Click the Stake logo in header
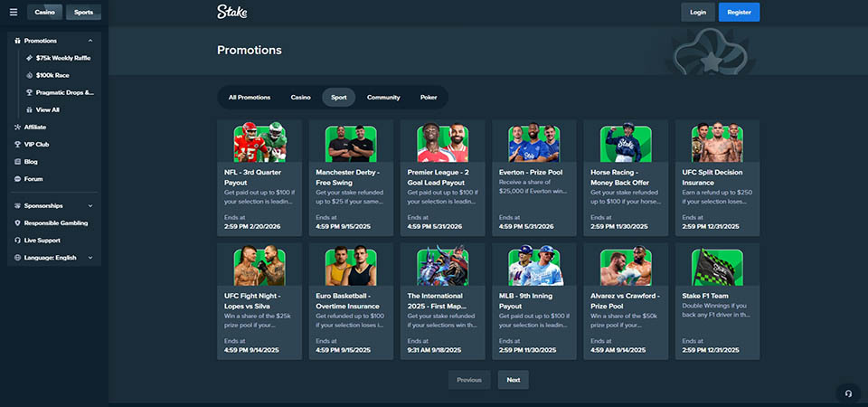The width and height of the screenshot is (868, 407). tap(232, 12)
